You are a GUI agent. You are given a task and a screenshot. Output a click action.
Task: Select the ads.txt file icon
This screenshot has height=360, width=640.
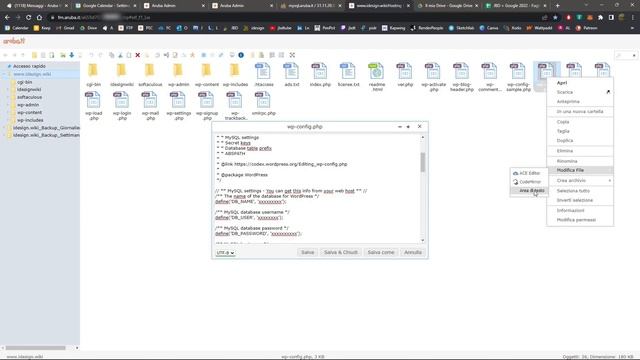pyautogui.click(x=291, y=71)
